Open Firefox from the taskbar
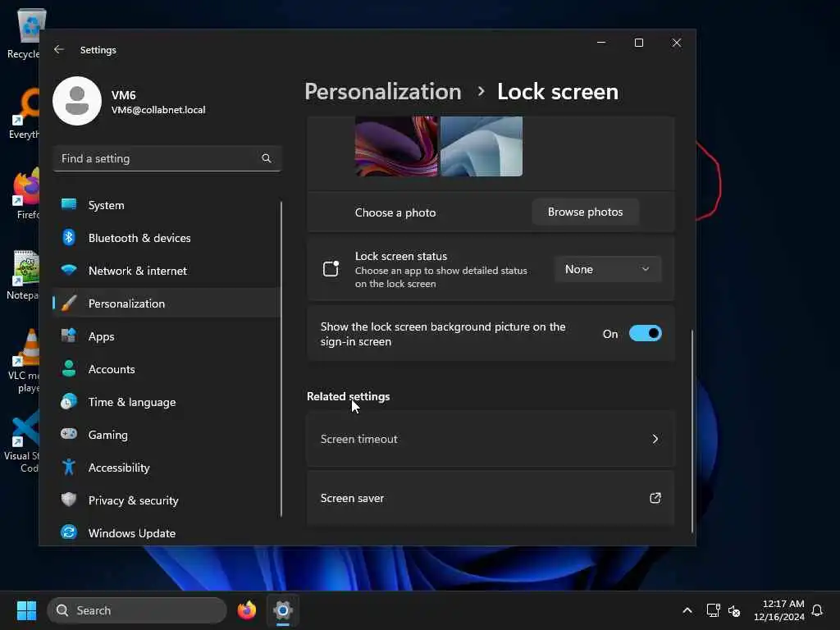 click(x=247, y=610)
